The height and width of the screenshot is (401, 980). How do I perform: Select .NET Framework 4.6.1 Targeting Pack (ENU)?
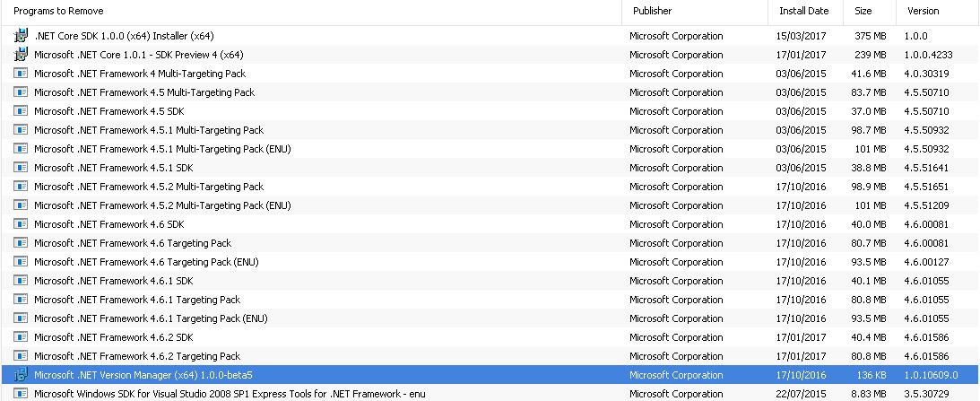point(490,318)
